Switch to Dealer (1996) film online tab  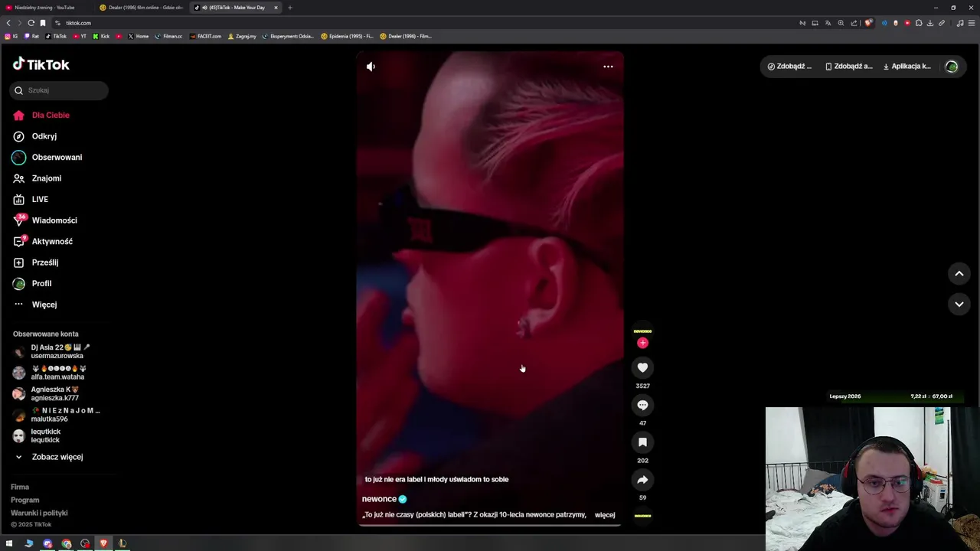[142, 8]
